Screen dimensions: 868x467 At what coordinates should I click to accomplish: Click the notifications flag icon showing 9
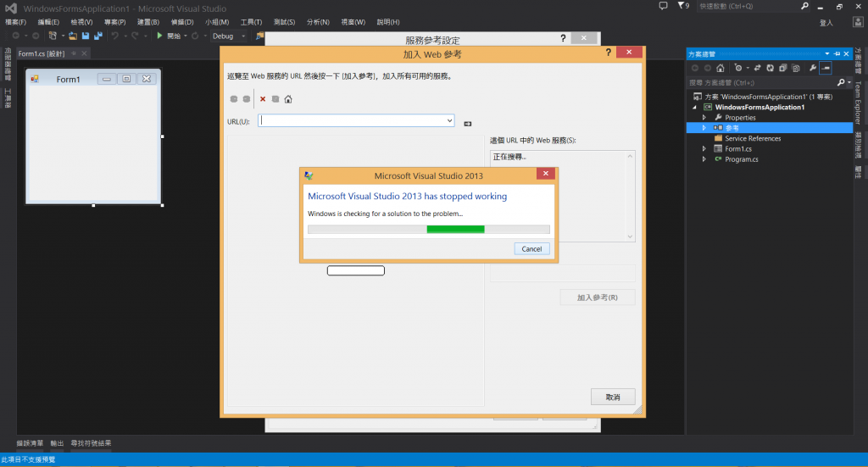coord(684,6)
